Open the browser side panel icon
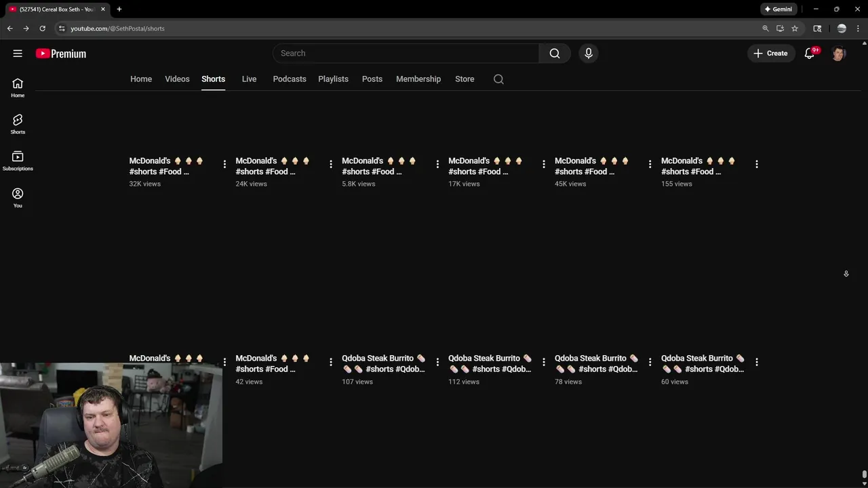 click(817, 28)
